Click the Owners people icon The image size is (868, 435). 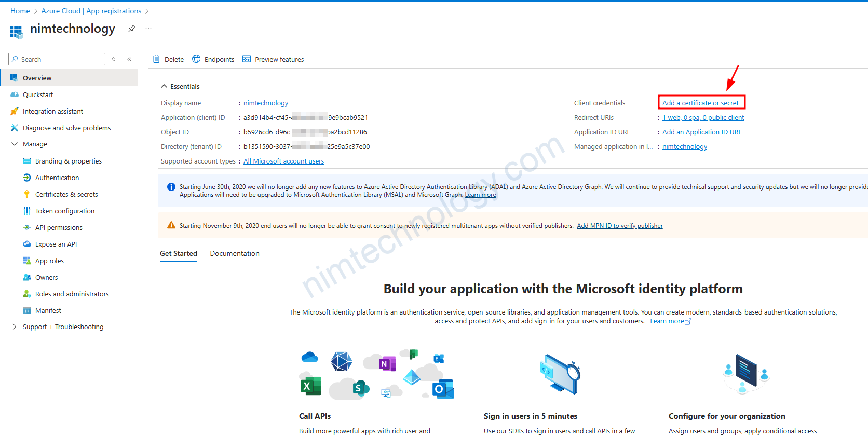pyautogui.click(x=27, y=277)
